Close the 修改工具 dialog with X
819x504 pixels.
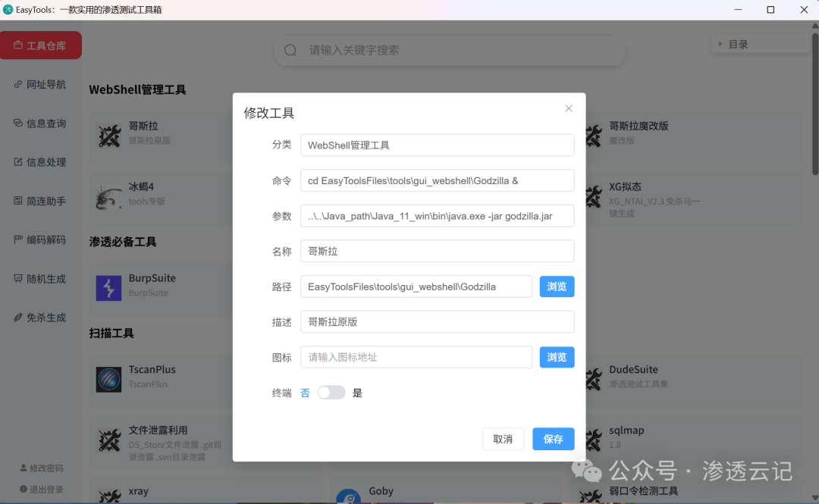[569, 108]
